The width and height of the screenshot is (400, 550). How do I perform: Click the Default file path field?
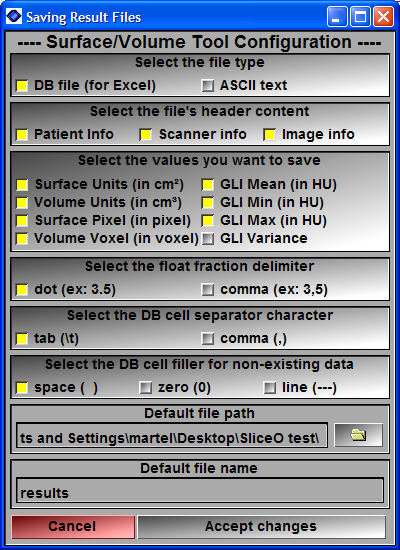pos(172,435)
